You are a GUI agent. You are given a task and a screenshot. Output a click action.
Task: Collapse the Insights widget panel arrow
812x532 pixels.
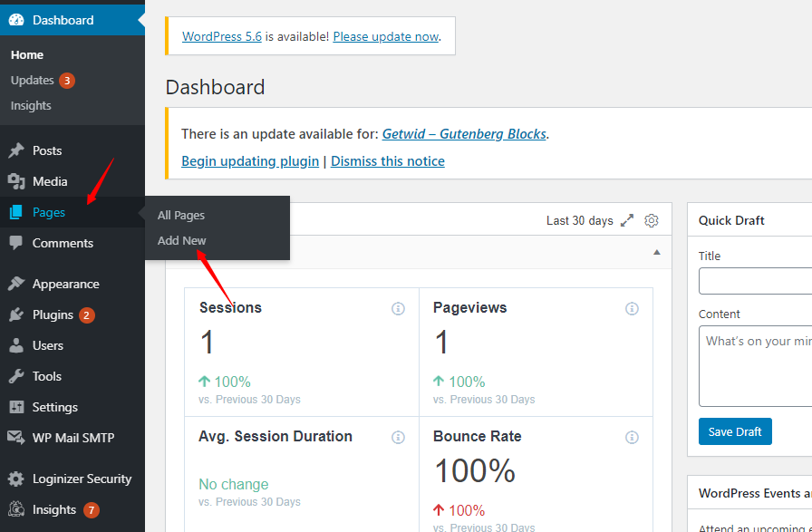pyautogui.click(x=657, y=252)
